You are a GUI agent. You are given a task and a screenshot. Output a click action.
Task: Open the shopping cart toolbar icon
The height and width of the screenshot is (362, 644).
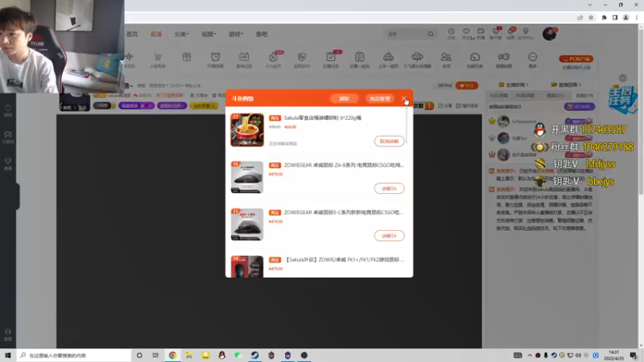click(158, 57)
